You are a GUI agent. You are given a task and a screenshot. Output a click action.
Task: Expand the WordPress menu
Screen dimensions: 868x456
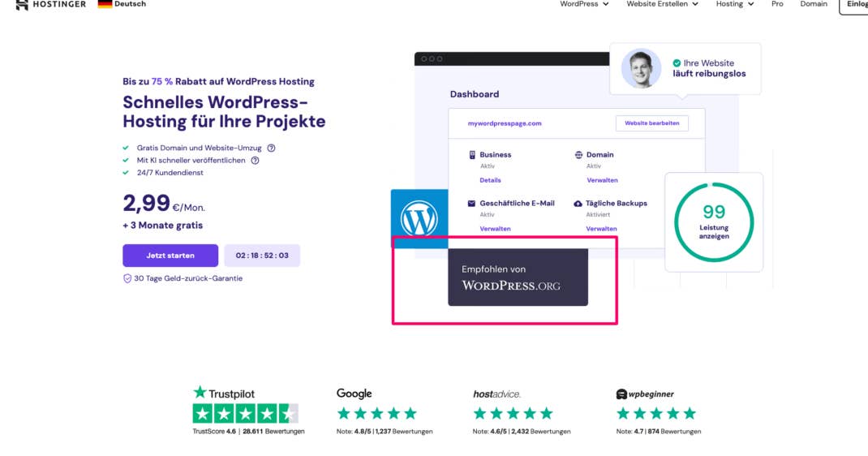point(584,4)
